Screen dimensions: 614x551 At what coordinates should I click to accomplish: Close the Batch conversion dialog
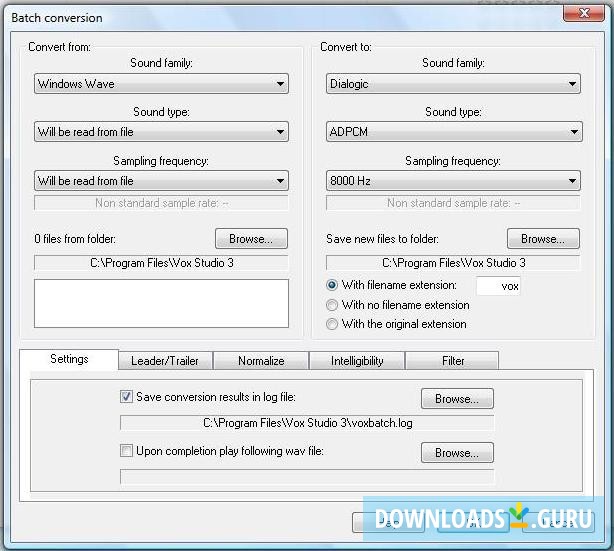click(x=583, y=13)
